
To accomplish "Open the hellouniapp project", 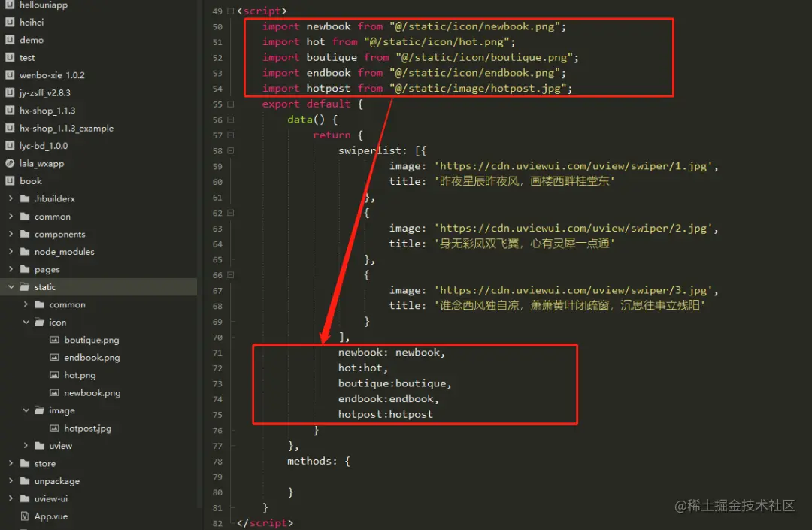I will [44, 5].
